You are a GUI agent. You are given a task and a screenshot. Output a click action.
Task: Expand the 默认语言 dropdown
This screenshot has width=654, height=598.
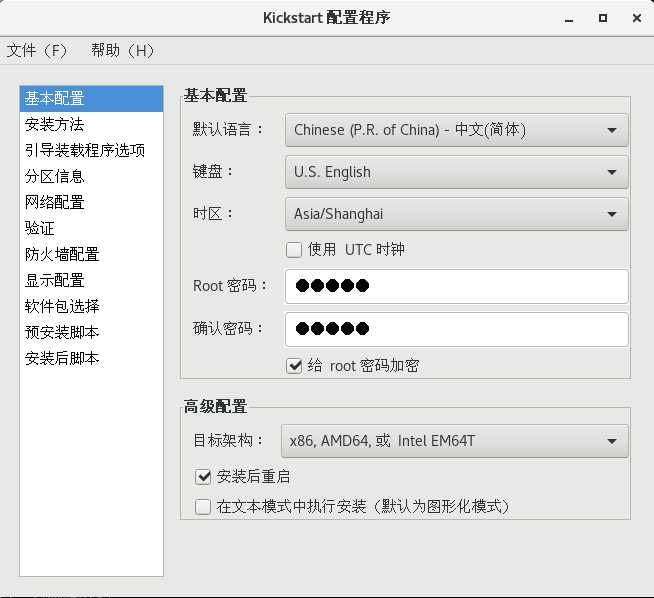(x=457, y=130)
